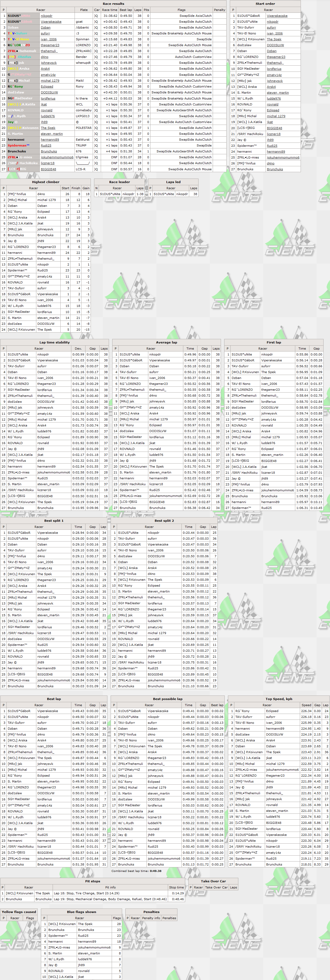Open DODISLVW link in Start order table
This screenshot has width=330, height=980.
[275, 45]
